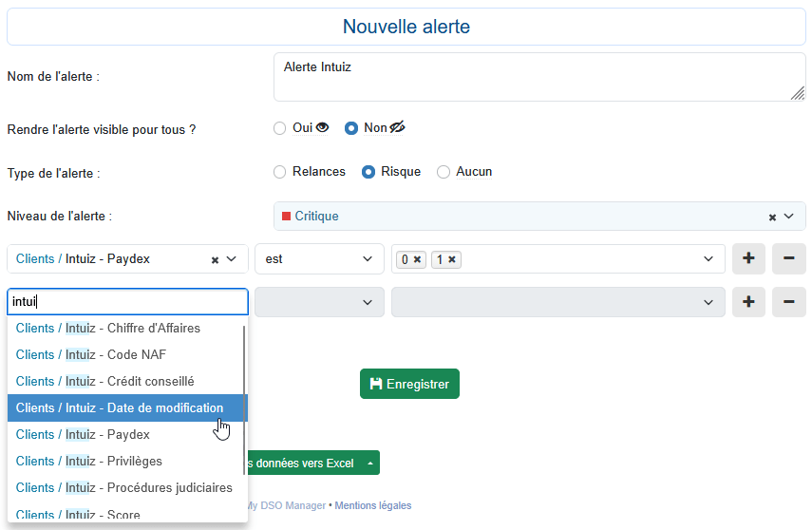Select Clients / Intuiz - Procédures judiciaires option
Image resolution: width=812 pixels, height=530 pixels.
tap(127, 487)
